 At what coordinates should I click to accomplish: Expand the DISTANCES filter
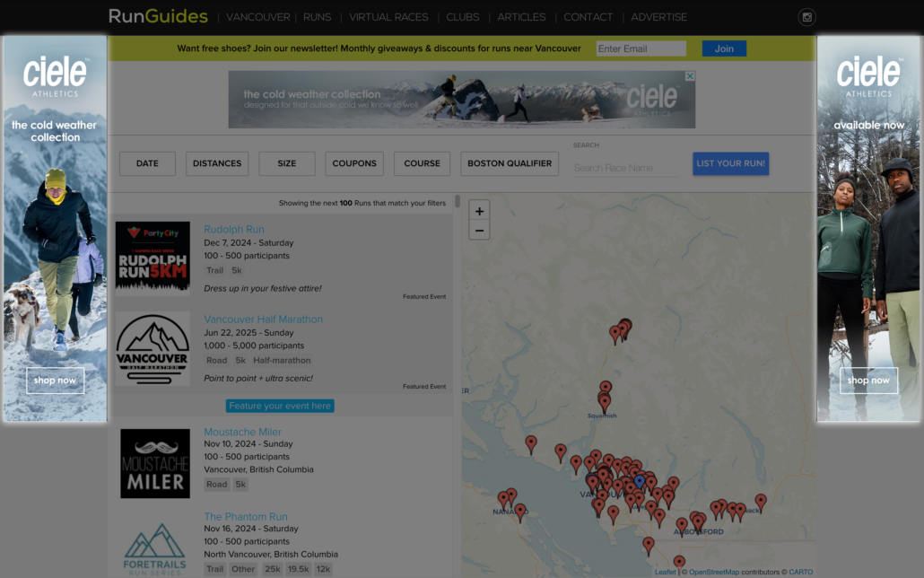click(x=217, y=163)
